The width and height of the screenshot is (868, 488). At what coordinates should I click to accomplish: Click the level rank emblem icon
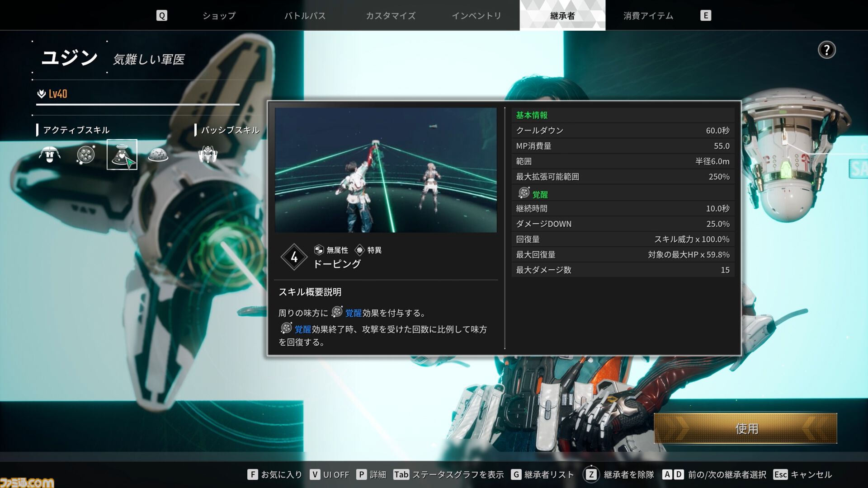41,94
